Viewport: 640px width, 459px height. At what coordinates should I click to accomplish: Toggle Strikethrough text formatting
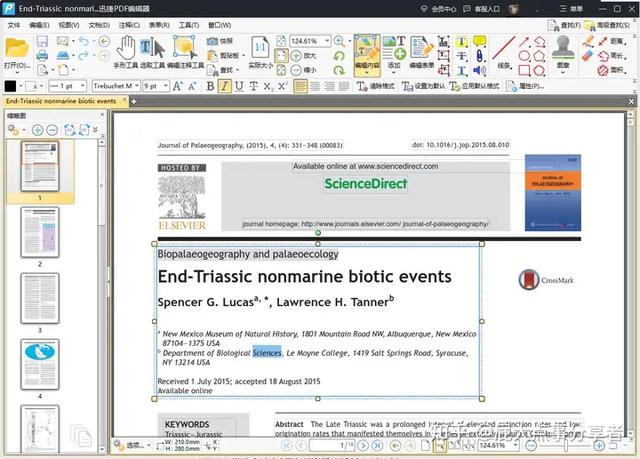coord(253,86)
